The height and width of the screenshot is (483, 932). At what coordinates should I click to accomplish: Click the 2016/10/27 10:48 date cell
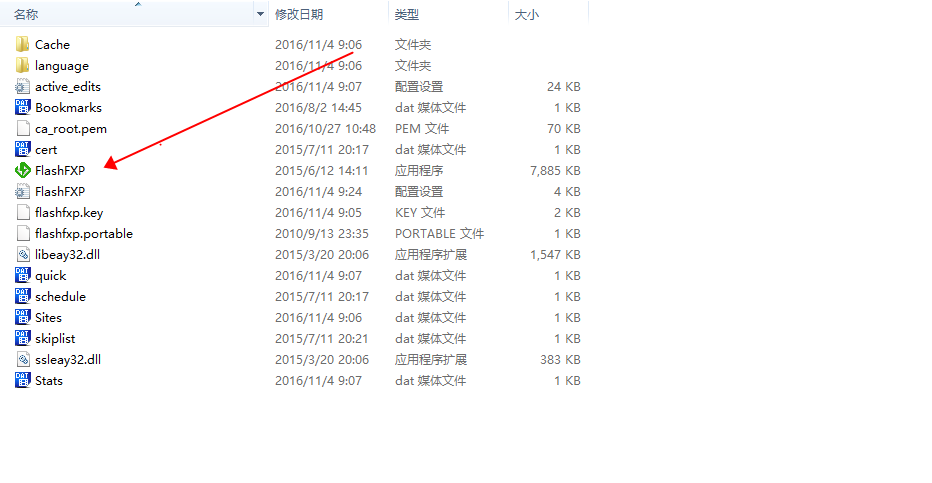(x=325, y=128)
